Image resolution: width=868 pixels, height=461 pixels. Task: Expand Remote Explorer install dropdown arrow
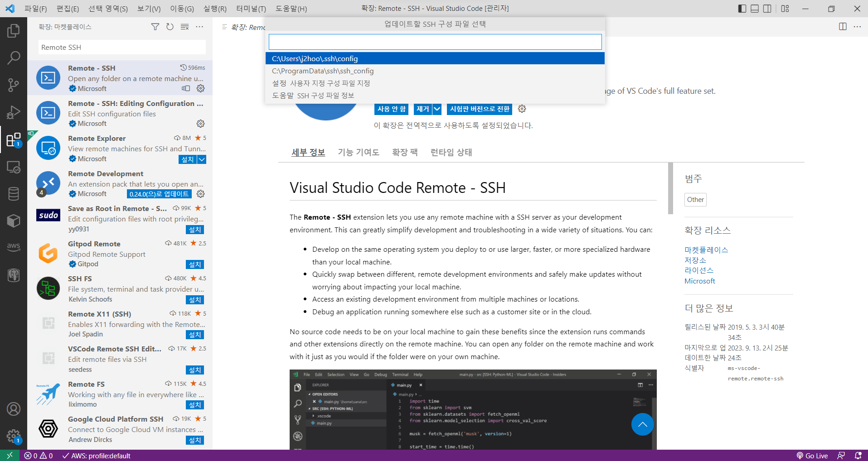coord(202,159)
